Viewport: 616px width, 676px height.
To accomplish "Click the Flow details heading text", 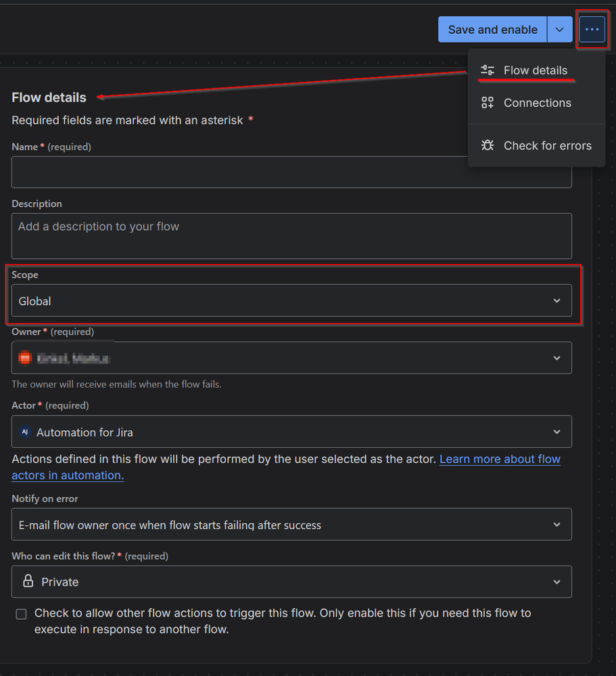I will pyautogui.click(x=49, y=97).
